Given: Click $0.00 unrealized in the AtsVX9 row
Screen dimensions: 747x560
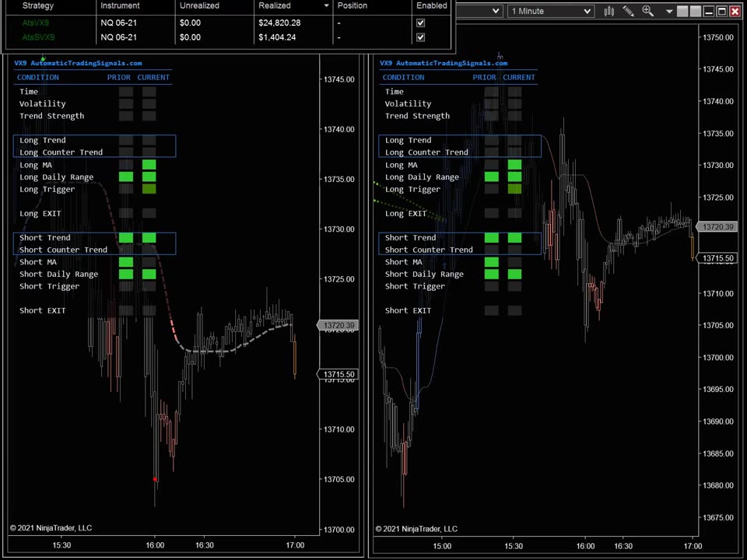Looking at the screenshot, I should (x=190, y=23).
